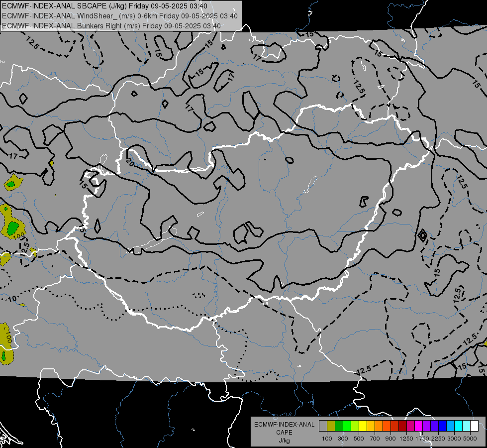Choose the bright green legend swatch
The height and width of the screenshot is (448, 487).
pos(347,426)
